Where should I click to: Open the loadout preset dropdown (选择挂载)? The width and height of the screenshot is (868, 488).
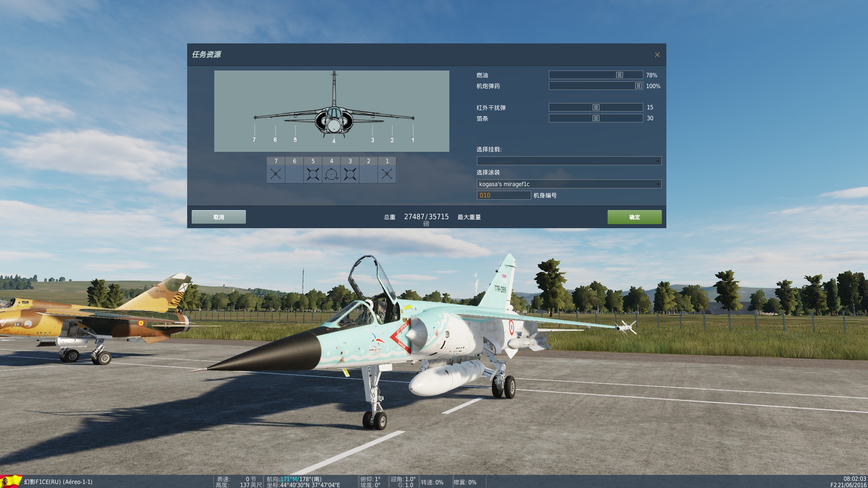coord(569,161)
